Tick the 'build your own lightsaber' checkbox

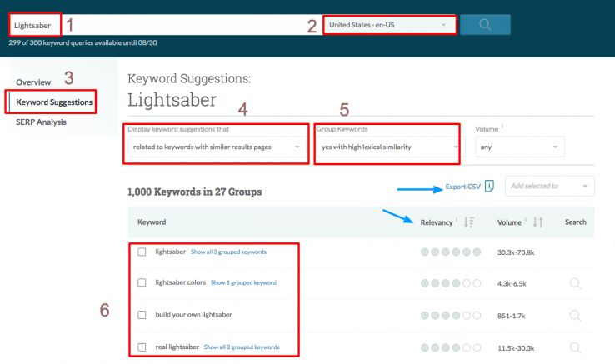pyautogui.click(x=142, y=315)
